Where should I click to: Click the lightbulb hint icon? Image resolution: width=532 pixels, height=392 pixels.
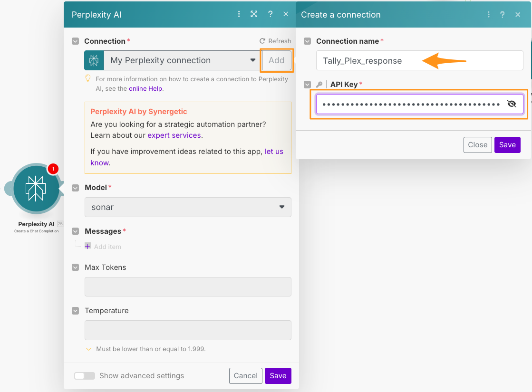click(87, 78)
